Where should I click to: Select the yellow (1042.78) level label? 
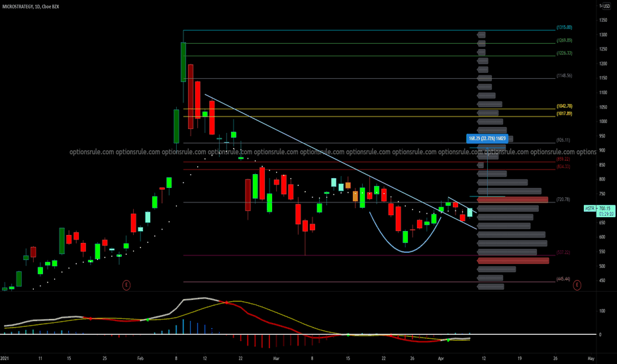coord(564,107)
